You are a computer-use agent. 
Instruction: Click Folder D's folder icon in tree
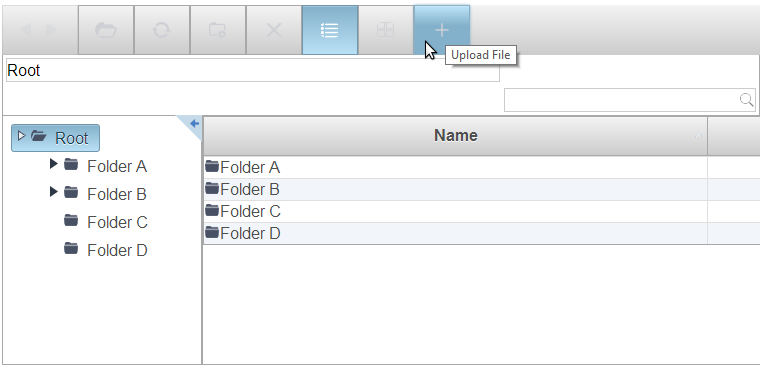click(x=71, y=248)
